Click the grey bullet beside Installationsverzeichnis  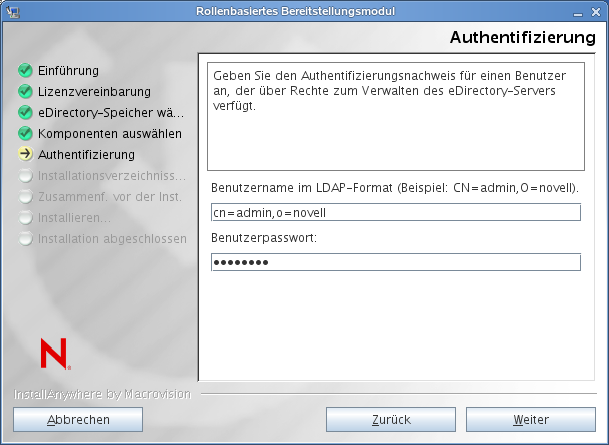click(26, 176)
